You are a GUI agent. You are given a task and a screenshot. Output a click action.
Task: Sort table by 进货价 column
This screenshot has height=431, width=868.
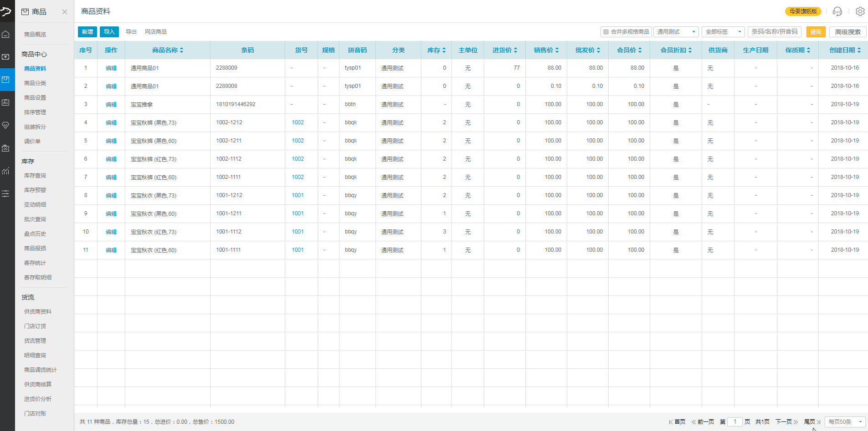pyautogui.click(x=515, y=50)
